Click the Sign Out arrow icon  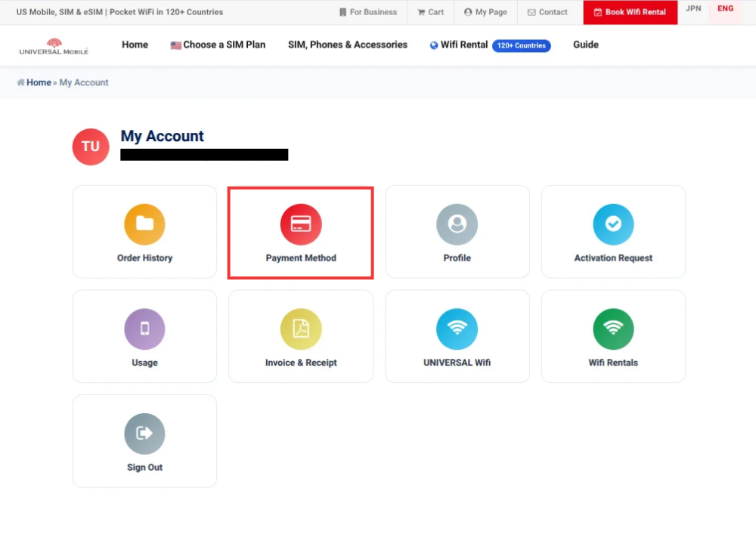coord(144,434)
